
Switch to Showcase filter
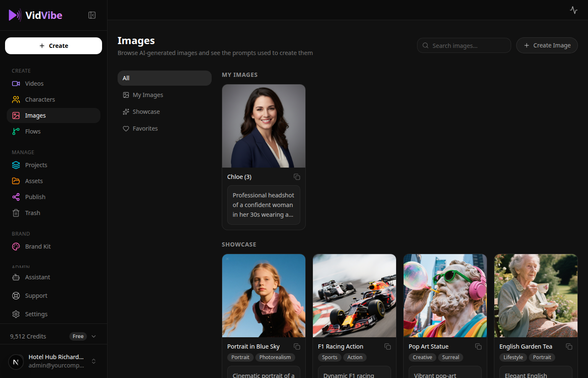(x=164, y=112)
